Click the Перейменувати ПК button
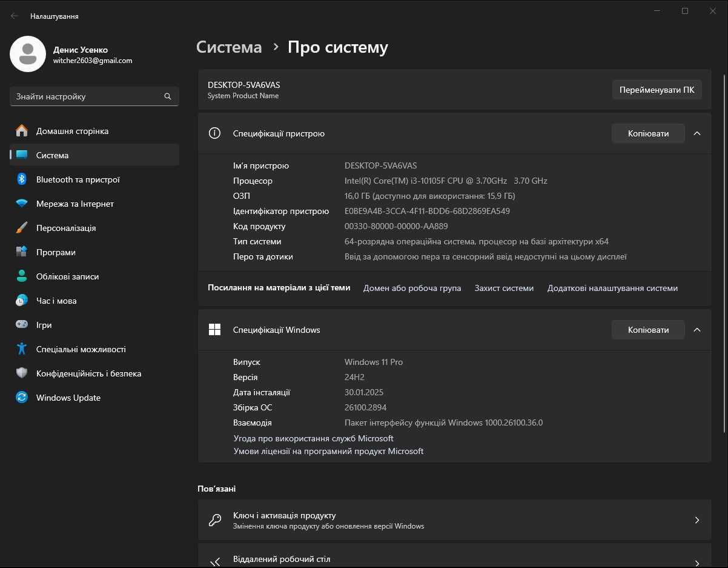 (657, 90)
